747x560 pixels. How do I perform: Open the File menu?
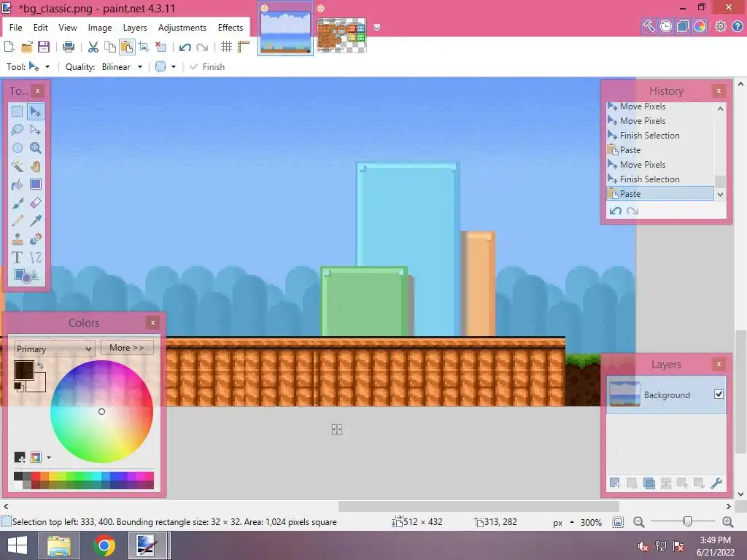pos(16,28)
